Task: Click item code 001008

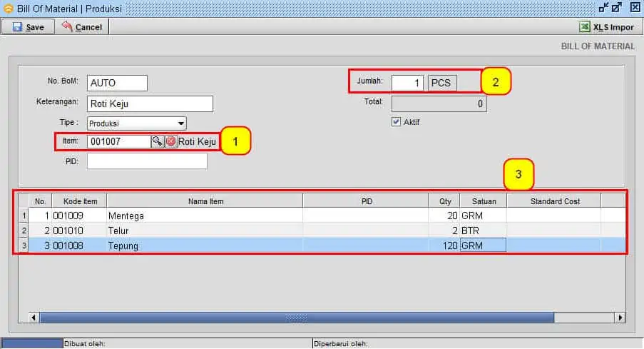Action: click(x=79, y=246)
